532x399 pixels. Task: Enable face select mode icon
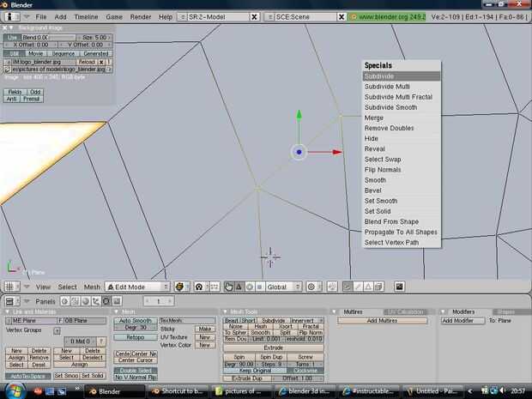point(368,287)
